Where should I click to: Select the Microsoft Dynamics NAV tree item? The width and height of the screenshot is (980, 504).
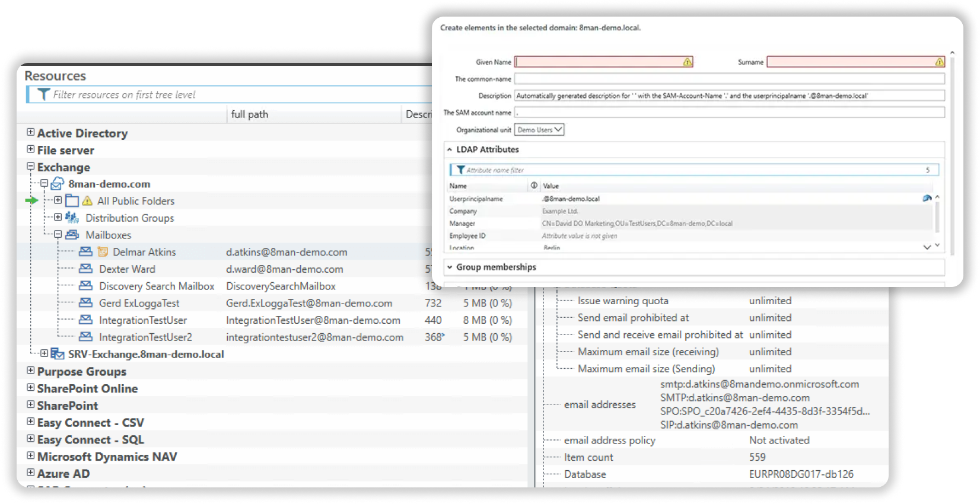(107, 457)
